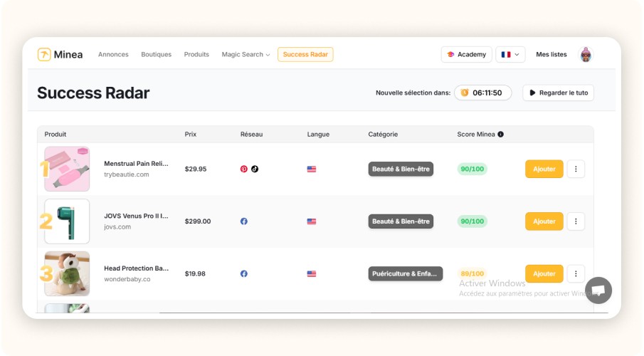
Task: Click the Prix column header
Action: [191, 134]
